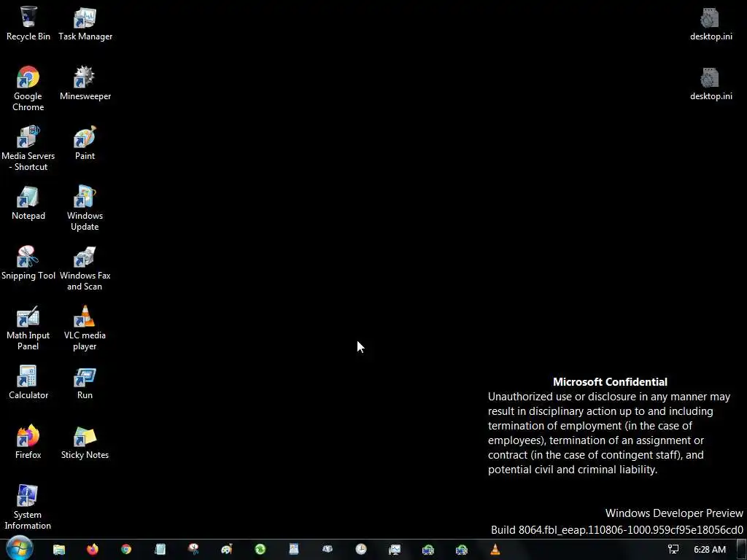Viewport: 747px width, 560px height.
Task: Select the Google Chrome desktop shortcut
Action: click(x=28, y=88)
